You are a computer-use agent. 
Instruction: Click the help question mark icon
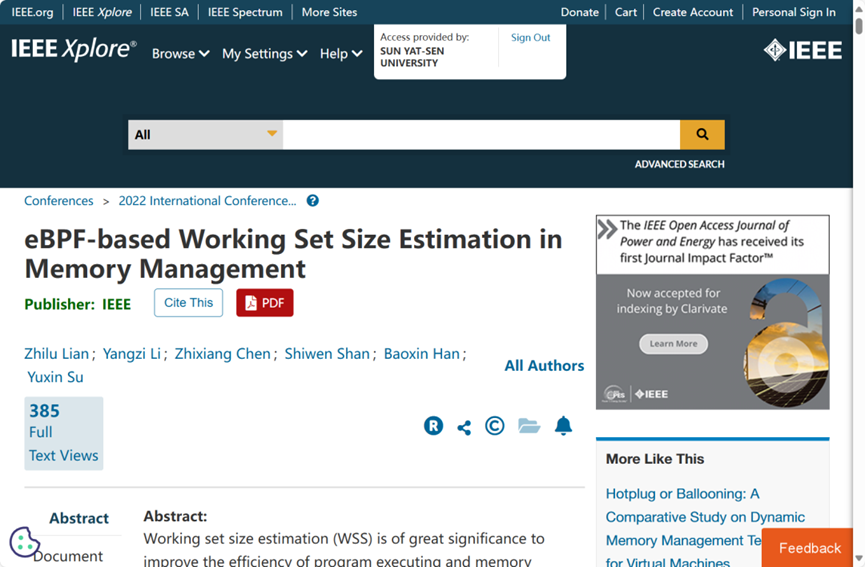(x=313, y=201)
